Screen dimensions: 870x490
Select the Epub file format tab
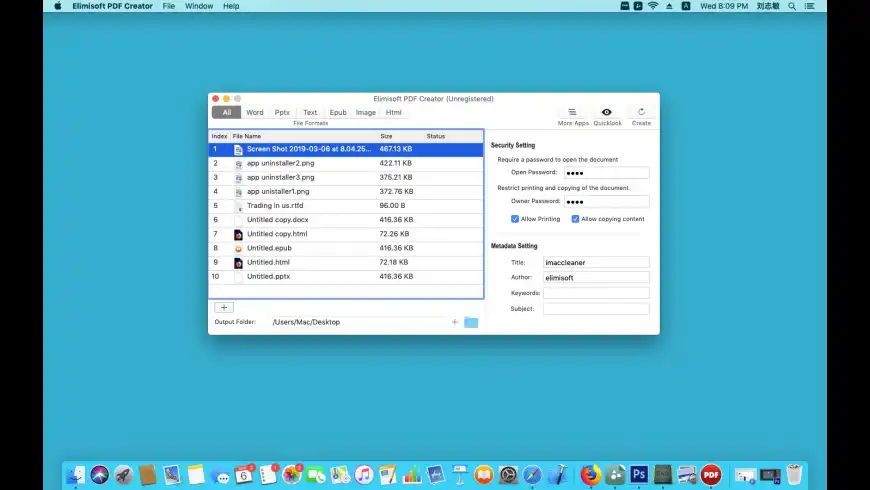[338, 112]
